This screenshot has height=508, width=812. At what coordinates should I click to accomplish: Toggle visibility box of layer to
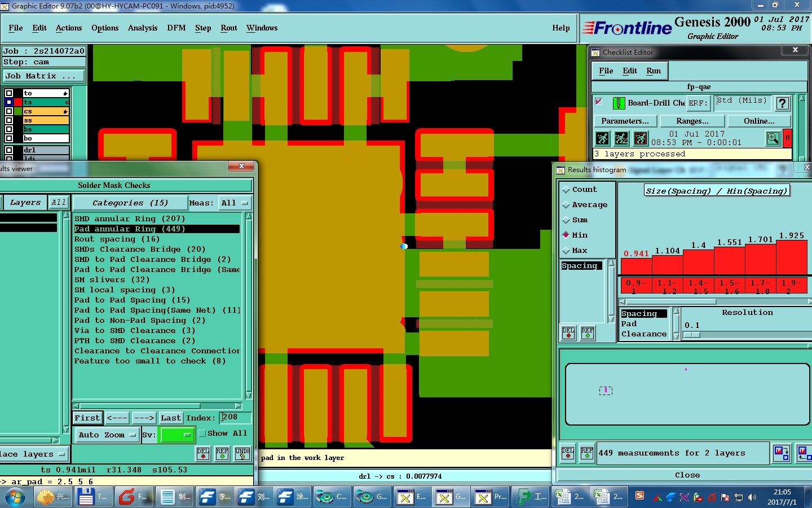(x=8, y=93)
